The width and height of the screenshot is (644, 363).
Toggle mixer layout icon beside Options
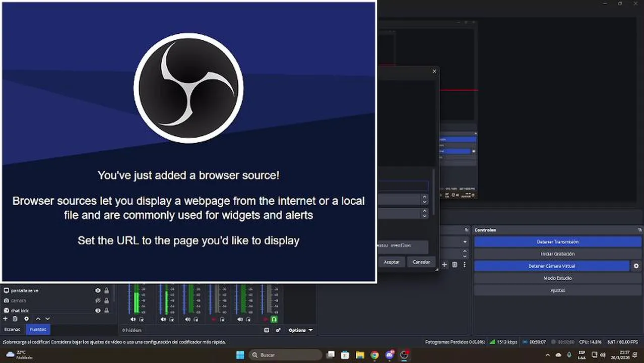267,330
